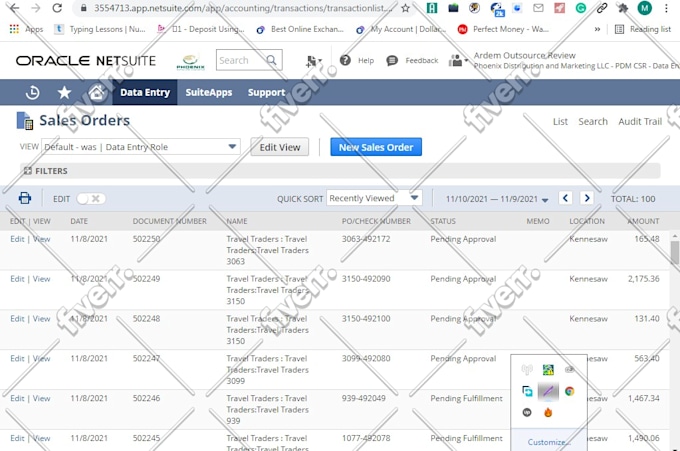Open the 11/10/2021 — 11/9/2021 range dropdown
Screen dimensions: 680x451
pyautogui.click(x=497, y=199)
